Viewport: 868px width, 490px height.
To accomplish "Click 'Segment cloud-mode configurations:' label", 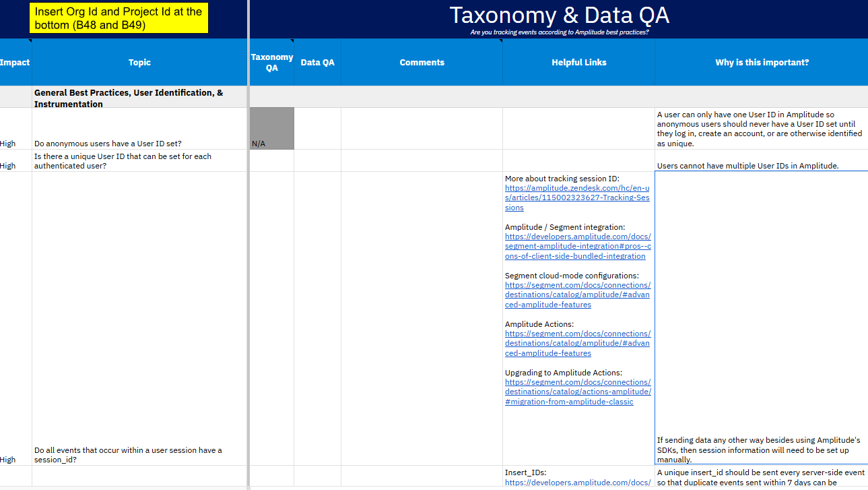I will [572, 276].
